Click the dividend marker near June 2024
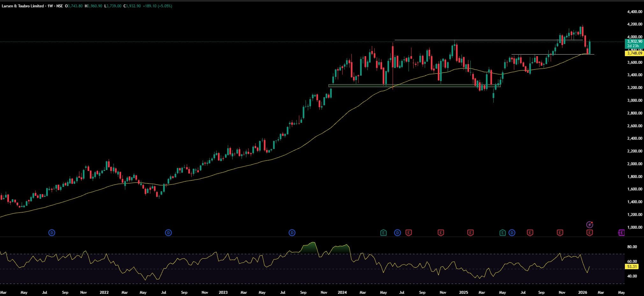Viewport: 644px width, 296px height. (x=397, y=233)
